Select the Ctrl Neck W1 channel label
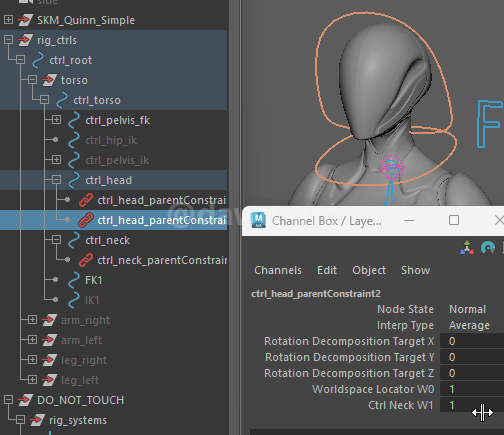The height and width of the screenshot is (435, 504). pos(401,405)
